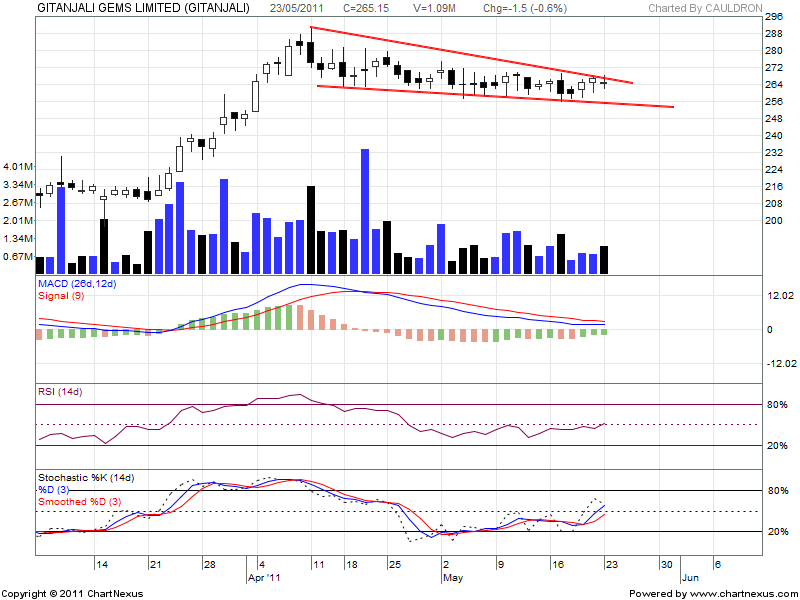The height and width of the screenshot is (600, 800).
Task: Click the Chg=-1.5 (-0.6%) readout
Action: tap(525, 7)
